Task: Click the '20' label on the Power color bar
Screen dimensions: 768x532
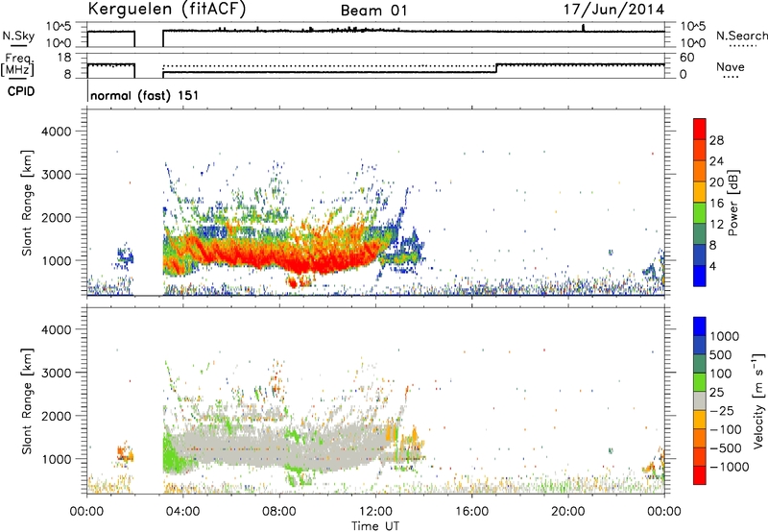Action: tap(716, 182)
